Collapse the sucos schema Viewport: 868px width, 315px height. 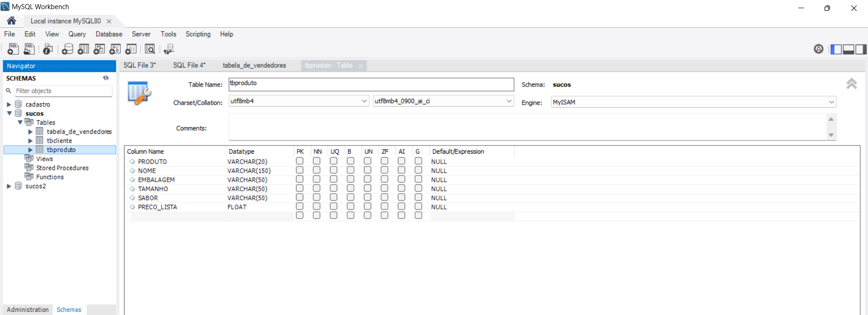pos(9,113)
